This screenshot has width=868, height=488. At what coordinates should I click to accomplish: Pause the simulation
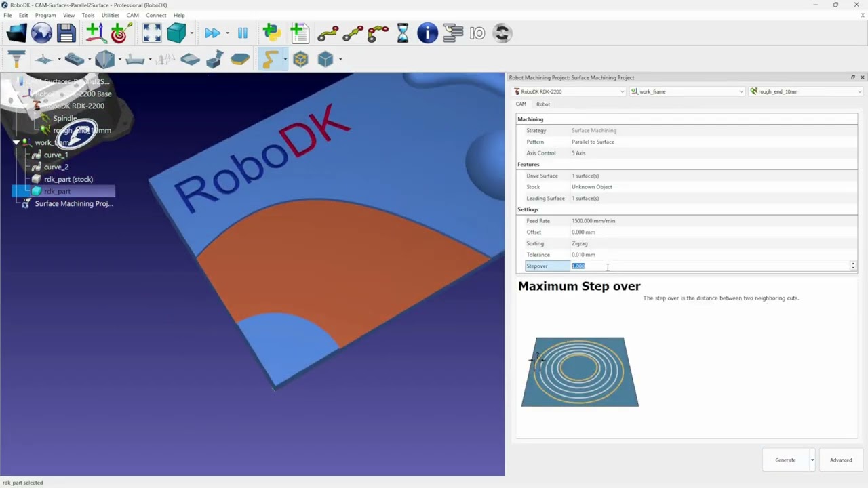tap(243, 33)
